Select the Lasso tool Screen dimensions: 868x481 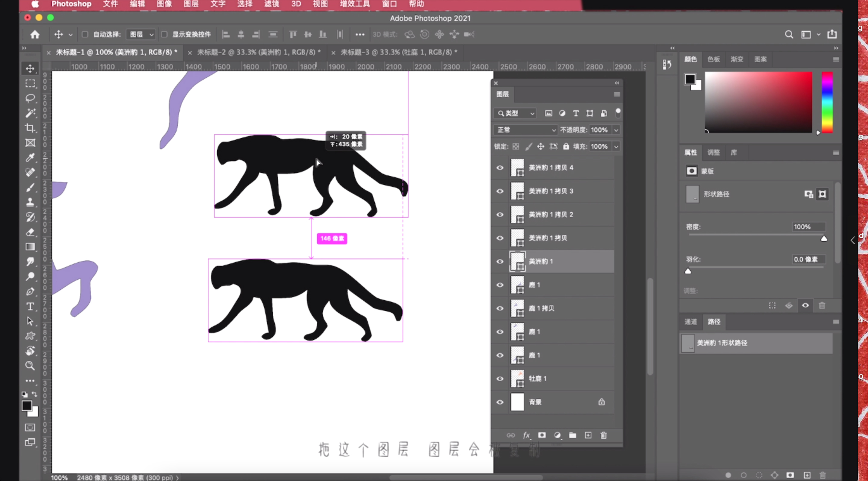30,98
